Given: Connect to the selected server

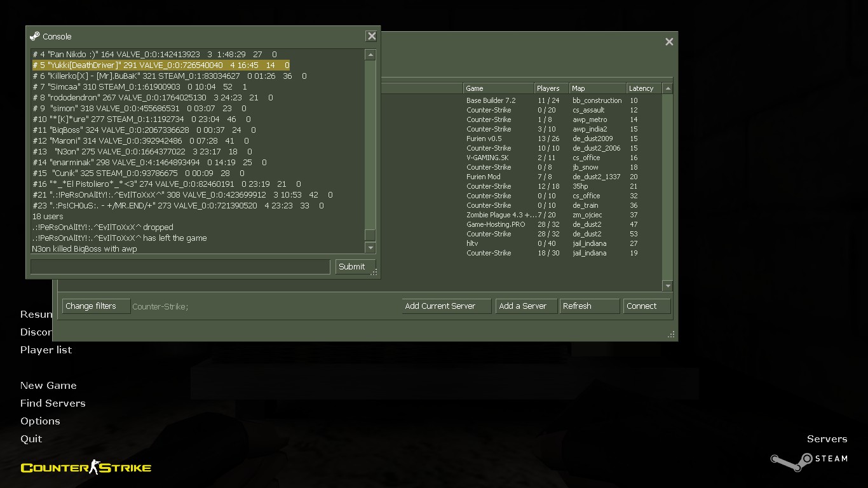Looking at the screenshot, I should click(x=647, y=306).
